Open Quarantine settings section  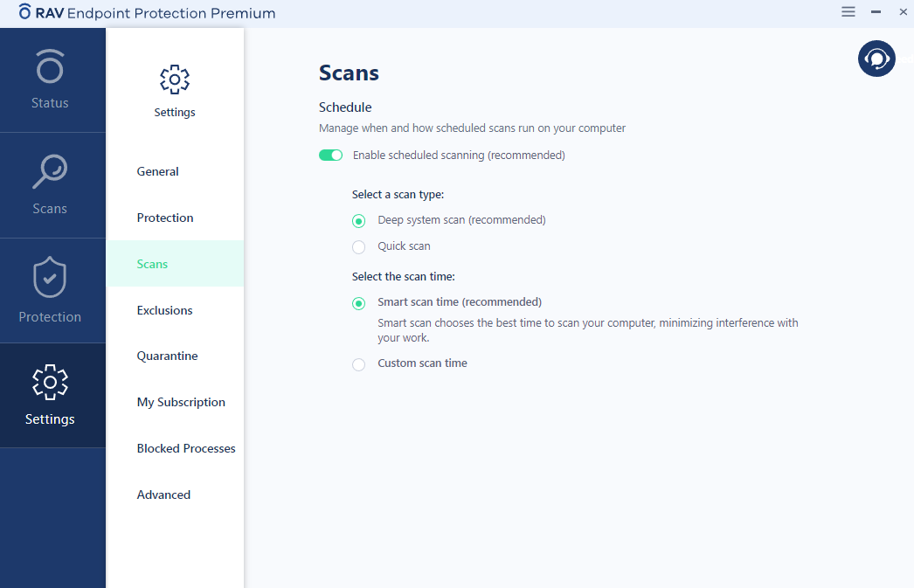(x=168, y=356)
